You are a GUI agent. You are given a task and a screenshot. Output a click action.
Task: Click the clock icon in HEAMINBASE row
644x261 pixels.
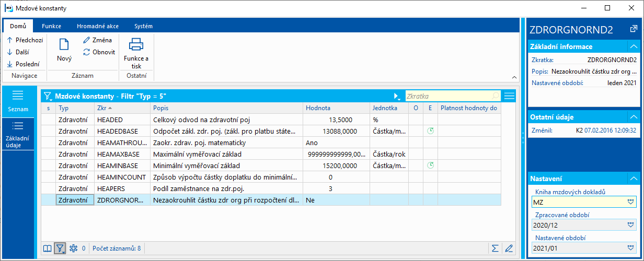pyautogui.click(x=430, y=165)
